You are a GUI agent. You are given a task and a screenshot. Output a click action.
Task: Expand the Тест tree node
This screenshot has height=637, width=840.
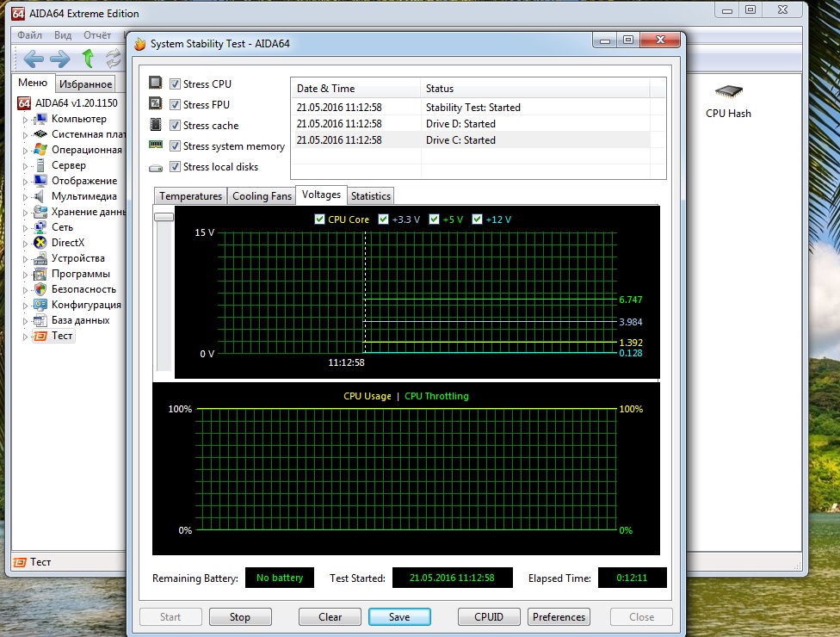[x=25, y=337]
